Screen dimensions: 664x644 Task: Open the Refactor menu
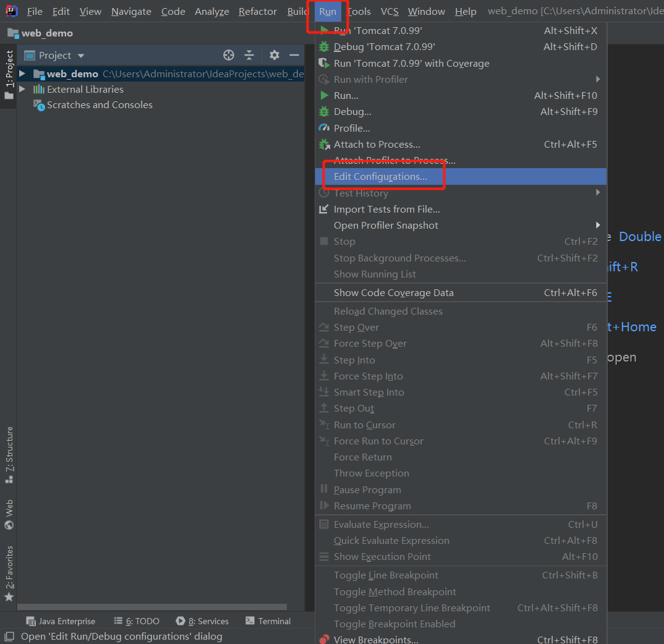tap(257, 11)
